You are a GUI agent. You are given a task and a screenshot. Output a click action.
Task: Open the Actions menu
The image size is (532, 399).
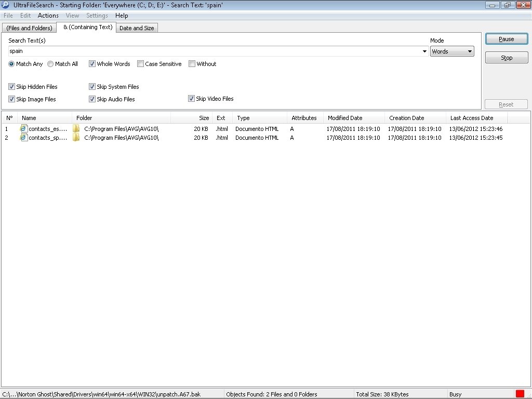(48, 16)
